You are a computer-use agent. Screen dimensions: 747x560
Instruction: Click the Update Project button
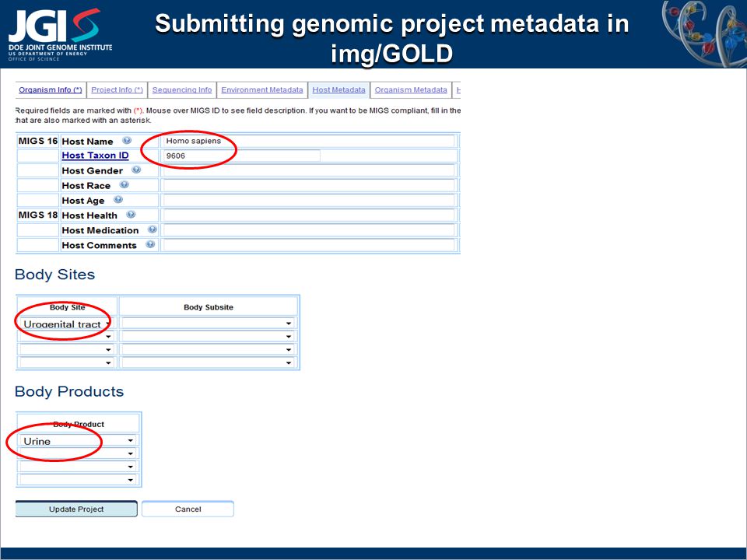(x=76, y=509)
